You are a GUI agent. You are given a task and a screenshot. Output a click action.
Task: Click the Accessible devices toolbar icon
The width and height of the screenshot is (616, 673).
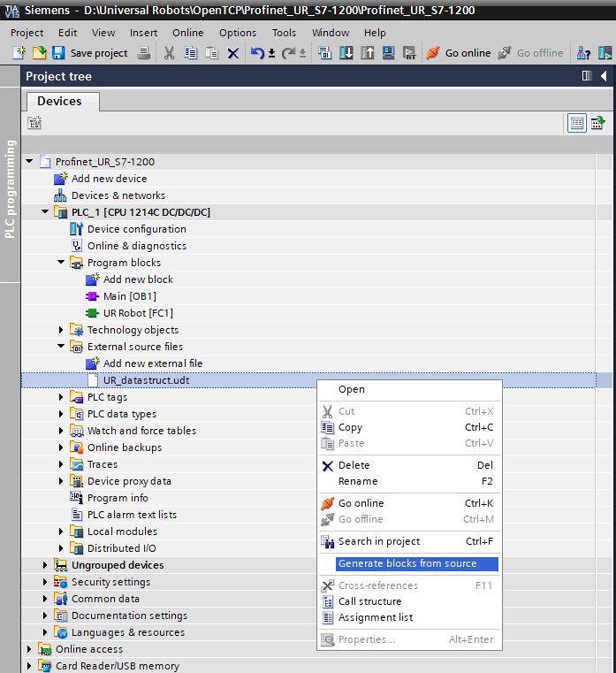pyautogui.click(x=584, y=53)
